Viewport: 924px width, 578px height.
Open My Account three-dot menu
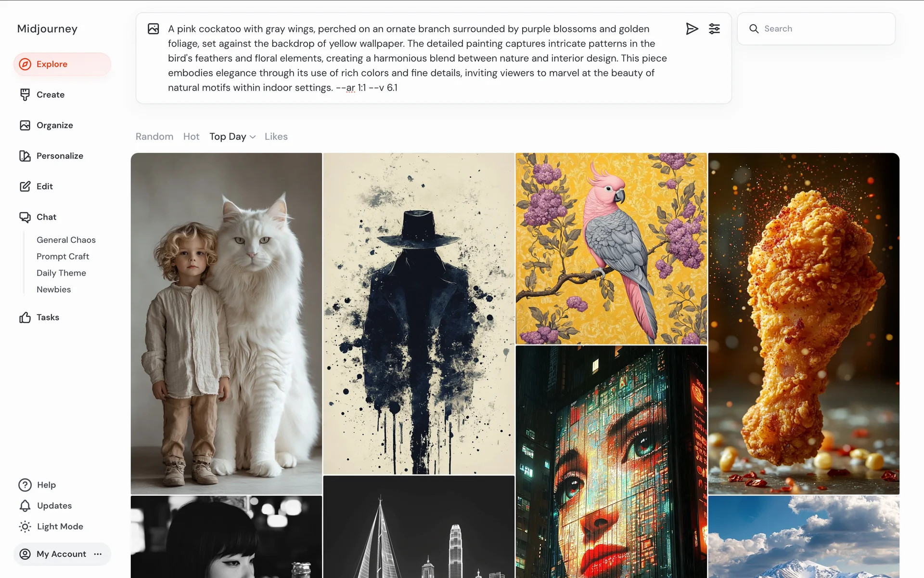click(x=98, y=554)
